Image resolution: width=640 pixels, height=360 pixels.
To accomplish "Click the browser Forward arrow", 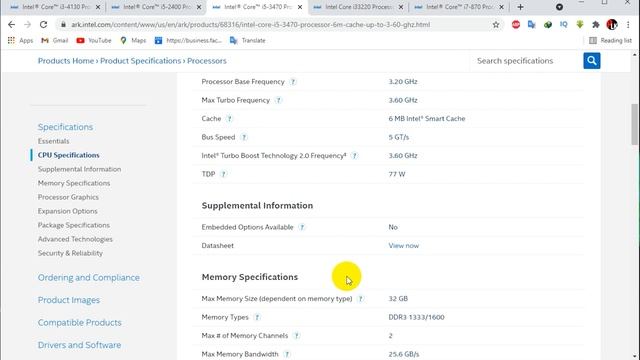I will (x=27, y=24).
